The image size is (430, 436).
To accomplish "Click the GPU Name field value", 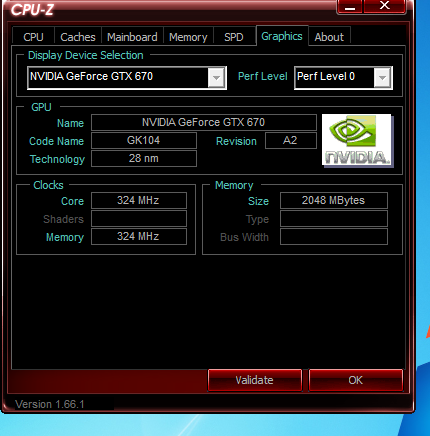I will click(204, 122).
